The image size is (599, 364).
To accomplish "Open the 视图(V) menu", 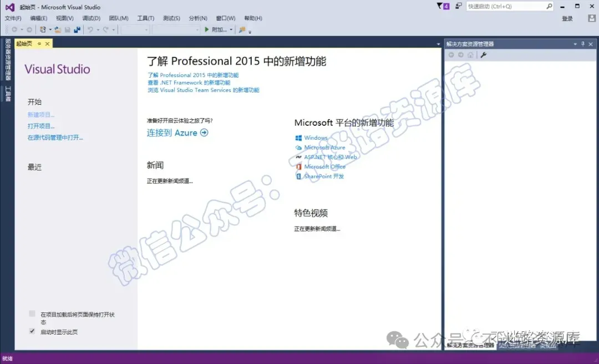I will (64, 18).
